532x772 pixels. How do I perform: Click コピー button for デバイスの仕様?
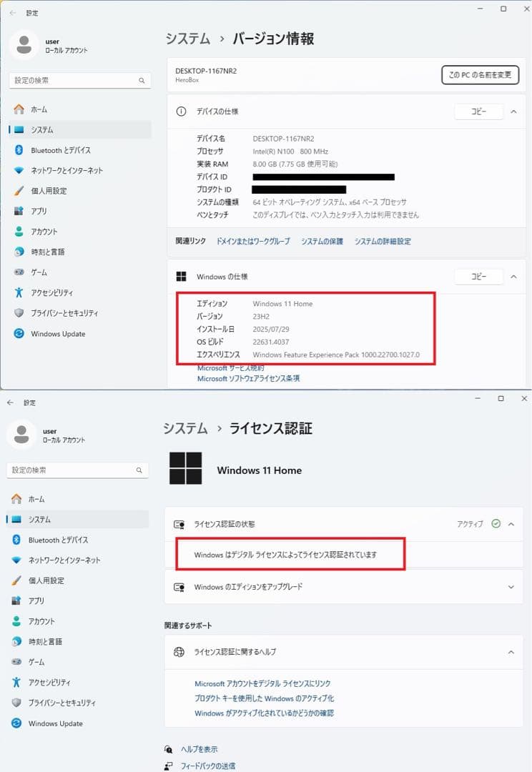tap(478, 112)
